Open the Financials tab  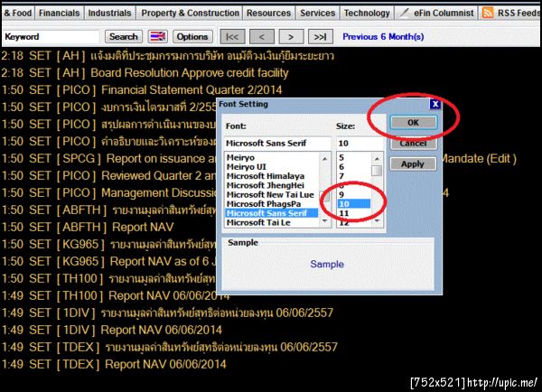(x=59, y=13)
